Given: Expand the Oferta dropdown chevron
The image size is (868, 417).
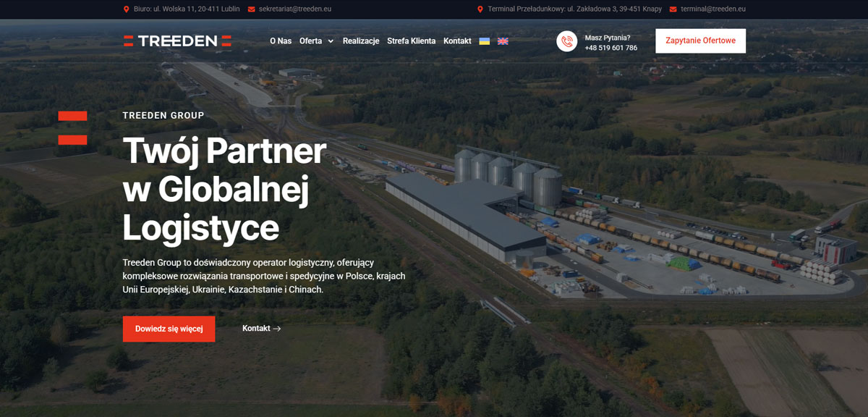Looking at the screenshot, I should [331, 41].
